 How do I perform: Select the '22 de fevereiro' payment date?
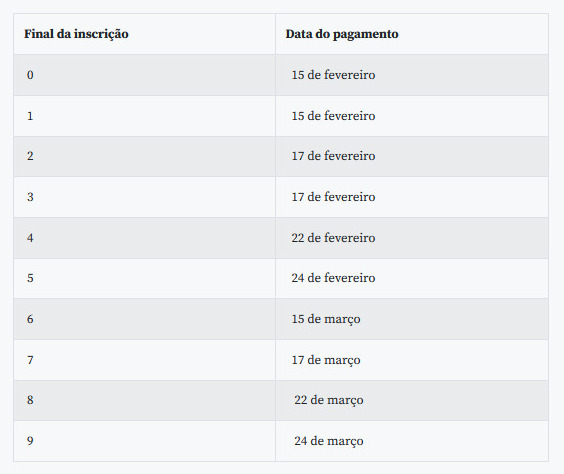(x=333, y=238)
